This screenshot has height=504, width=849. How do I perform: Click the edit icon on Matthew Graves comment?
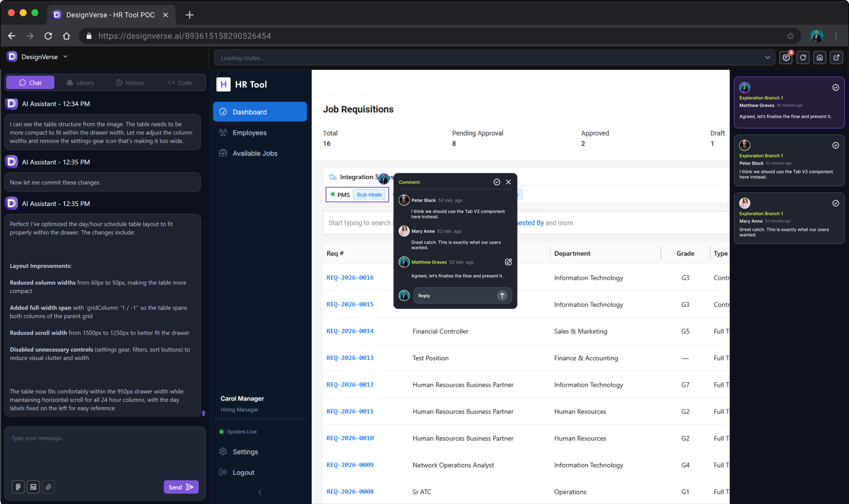(x=508, y=262)
